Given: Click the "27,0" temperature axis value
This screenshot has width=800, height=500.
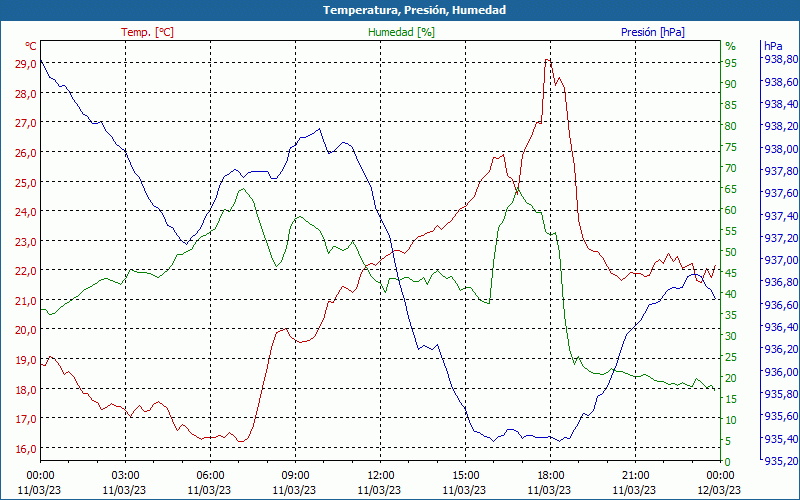Looking at the screenshot, I should (x=28, y=123).
